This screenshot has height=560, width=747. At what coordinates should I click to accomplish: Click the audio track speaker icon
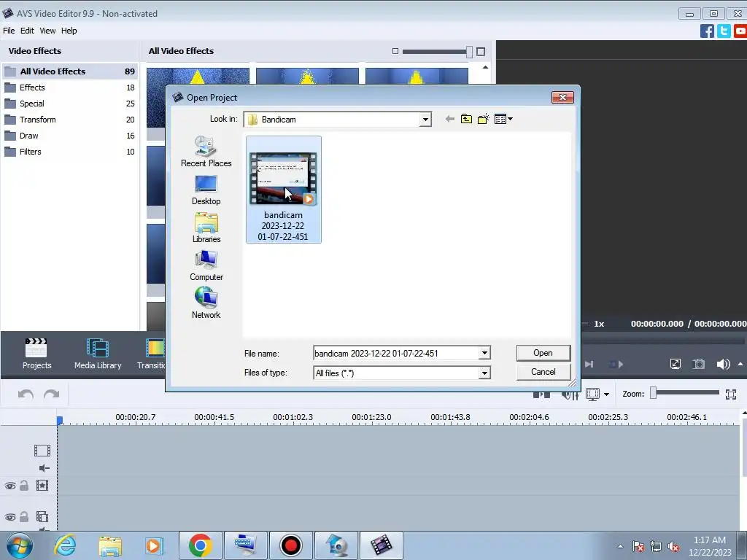click(44, 468)
